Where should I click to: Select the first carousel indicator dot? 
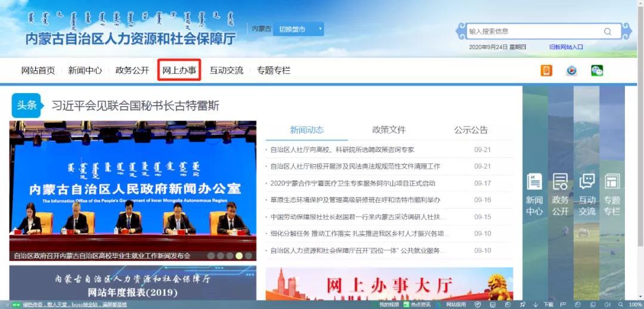coord(210,255)
